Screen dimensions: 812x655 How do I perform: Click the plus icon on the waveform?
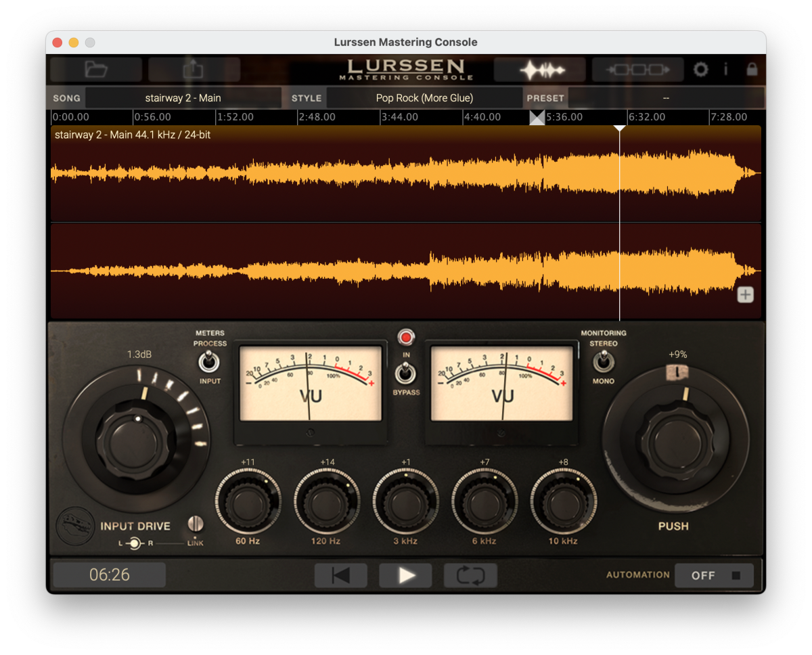(745, 294)
